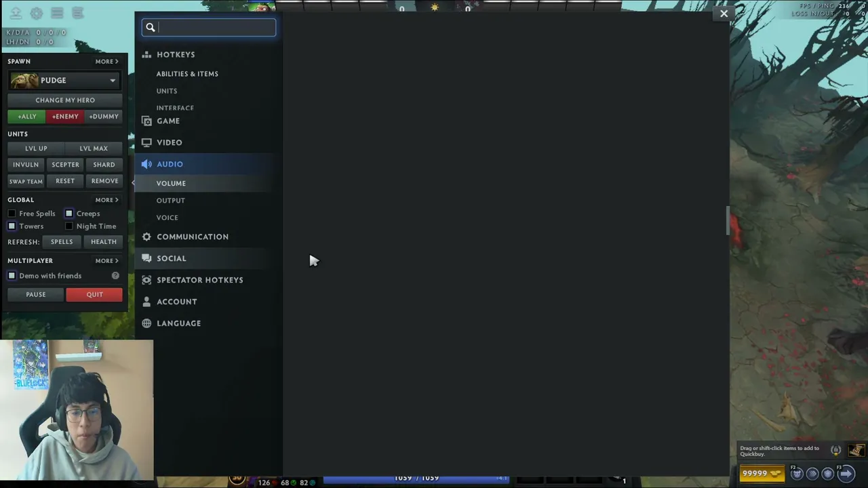Toggle the Creeps checkbox

[x=69, y=213]
